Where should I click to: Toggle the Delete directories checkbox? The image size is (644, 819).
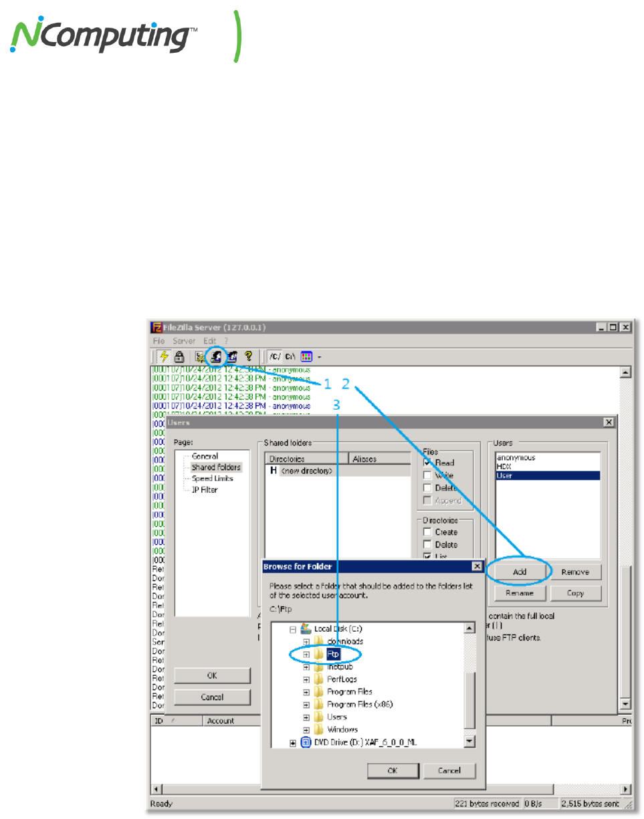pos(427,545)
